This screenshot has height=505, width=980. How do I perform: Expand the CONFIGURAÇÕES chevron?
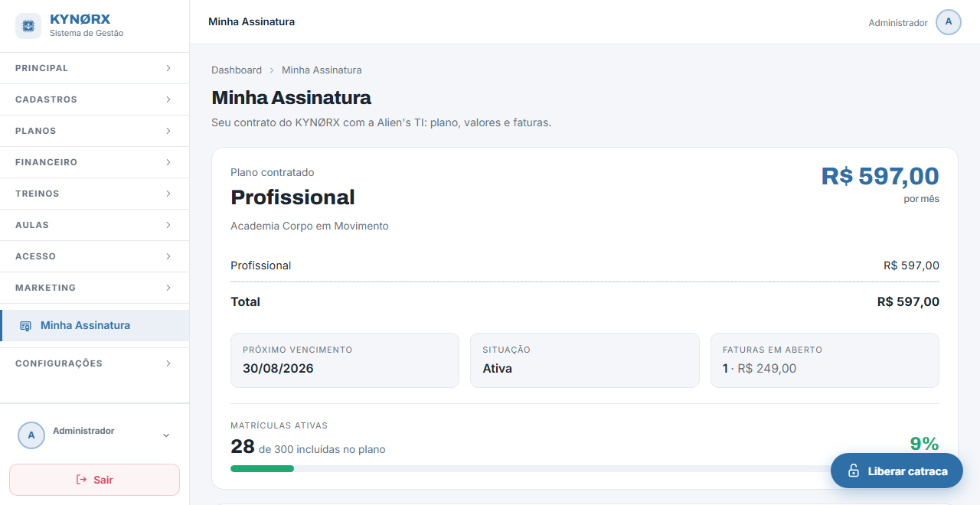tap(168, 363)
